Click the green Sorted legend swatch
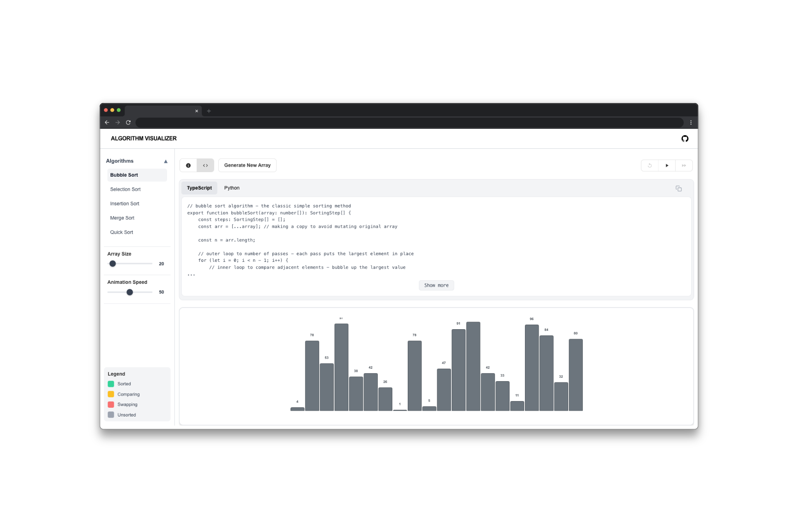798x532 pixels. (x=111, y=384)
